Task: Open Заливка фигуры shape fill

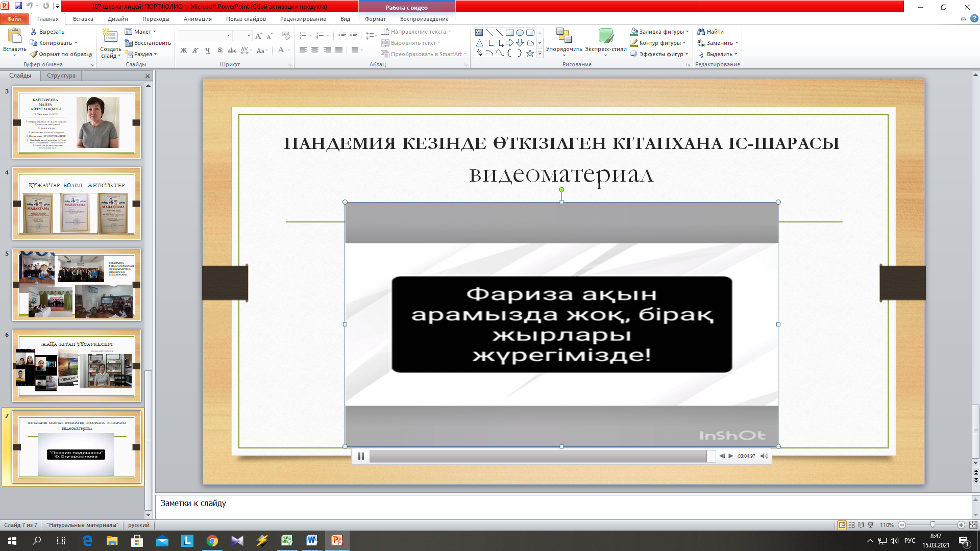Action: (x=659, y=32)
